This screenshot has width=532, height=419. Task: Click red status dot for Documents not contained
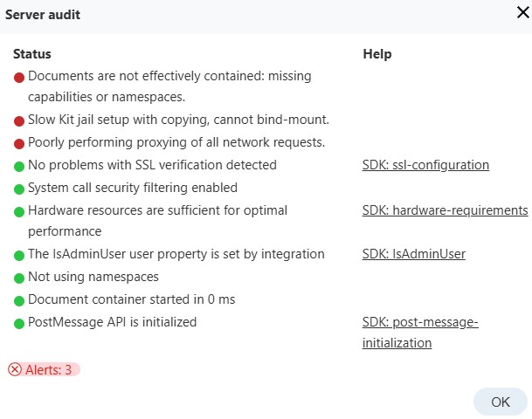click(19, 77)
